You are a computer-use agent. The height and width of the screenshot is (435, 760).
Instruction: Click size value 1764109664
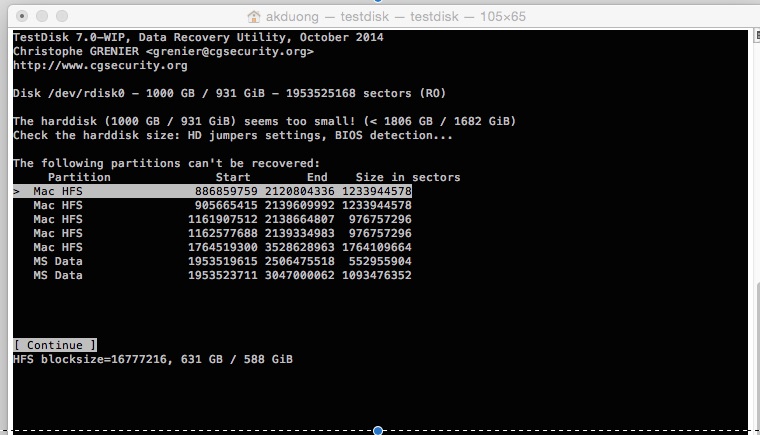click(377, 247)
